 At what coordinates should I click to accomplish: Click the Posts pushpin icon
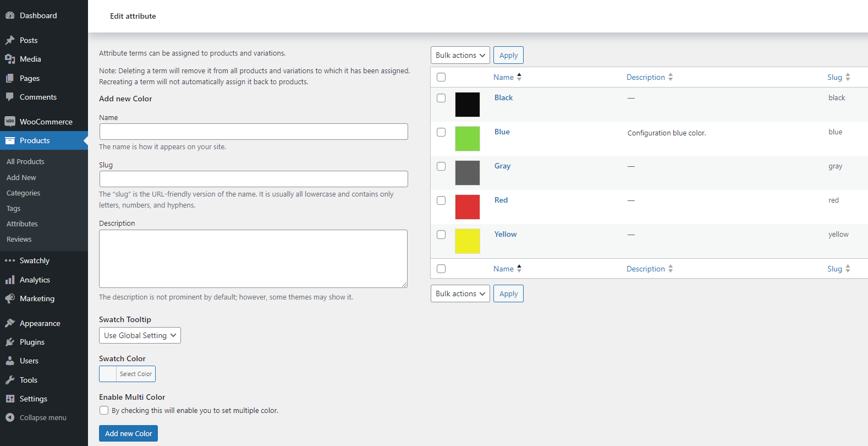(x=10, y=40)
